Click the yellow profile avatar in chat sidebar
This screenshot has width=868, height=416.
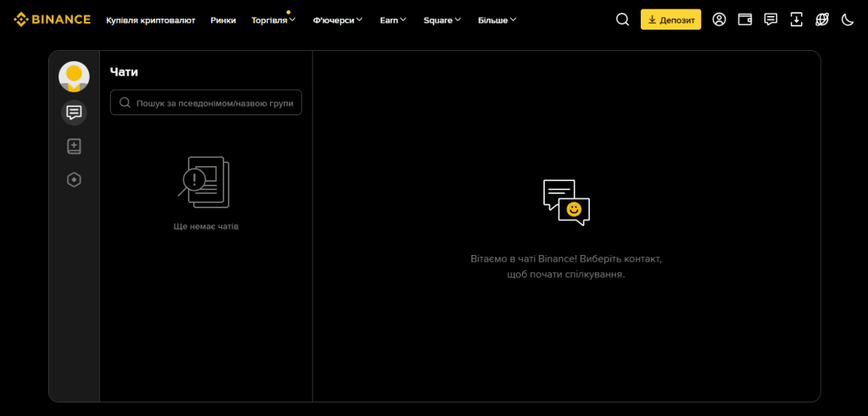coord(75,76)
